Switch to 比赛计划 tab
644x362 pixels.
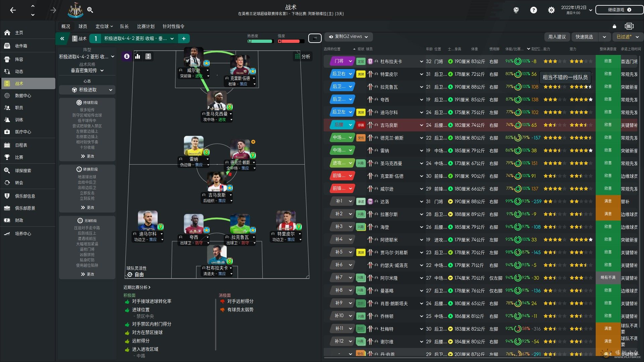pos(146,26)
